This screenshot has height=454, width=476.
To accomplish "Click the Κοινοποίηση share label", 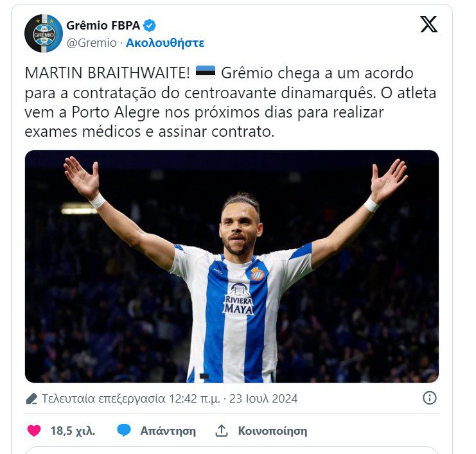I will [272, 430].
